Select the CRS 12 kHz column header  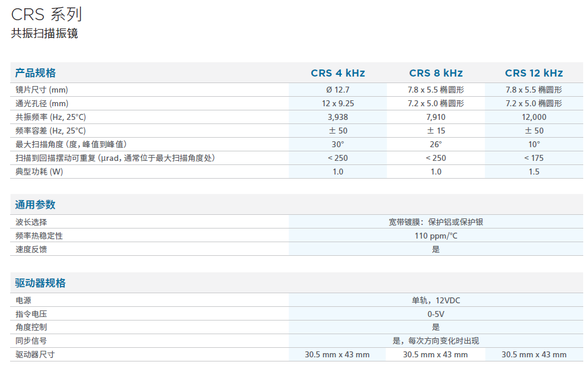[533, 73]
